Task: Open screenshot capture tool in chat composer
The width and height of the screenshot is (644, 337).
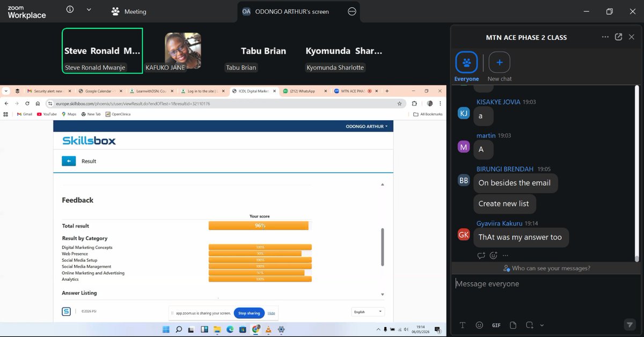Action: tap(530, 325)
